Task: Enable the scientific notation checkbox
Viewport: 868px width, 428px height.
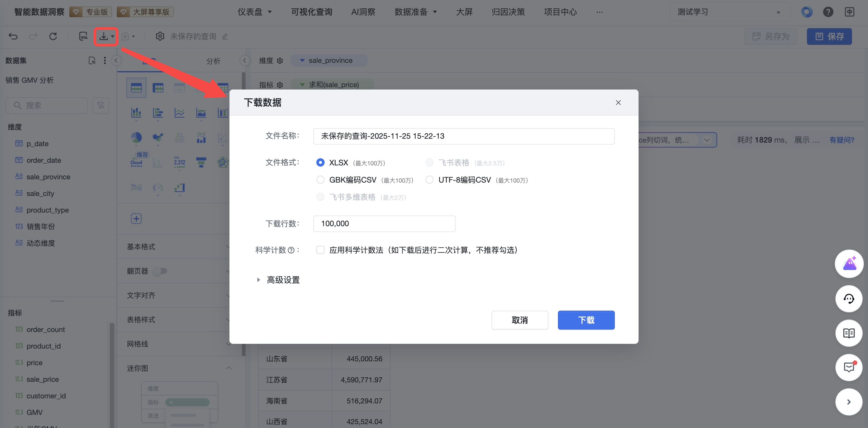Action: (x=320, y=250)
